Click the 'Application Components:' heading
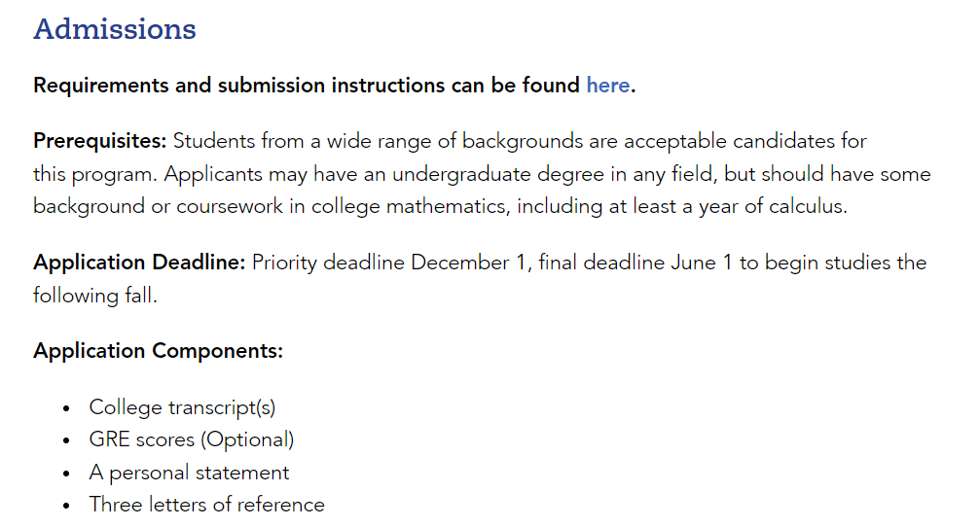Image resolution: width=980 pixels, height=527 pixels. [158, 351]
